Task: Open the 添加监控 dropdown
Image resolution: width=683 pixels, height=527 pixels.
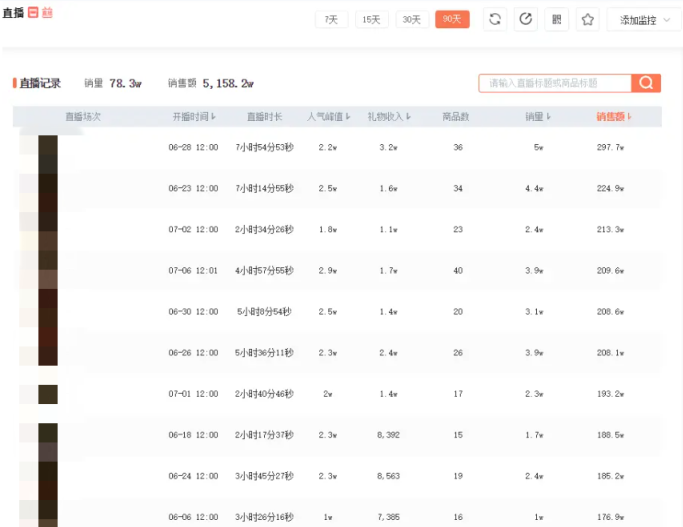Action: tap(644, 20)
